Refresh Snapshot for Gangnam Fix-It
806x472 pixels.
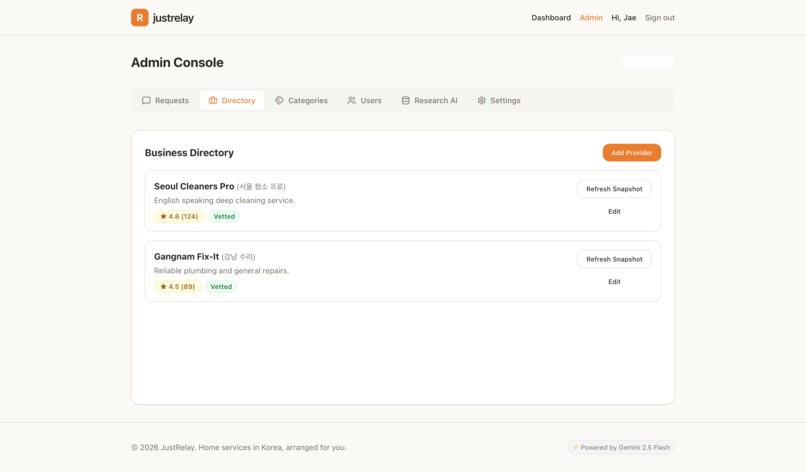tap(614, 259)
